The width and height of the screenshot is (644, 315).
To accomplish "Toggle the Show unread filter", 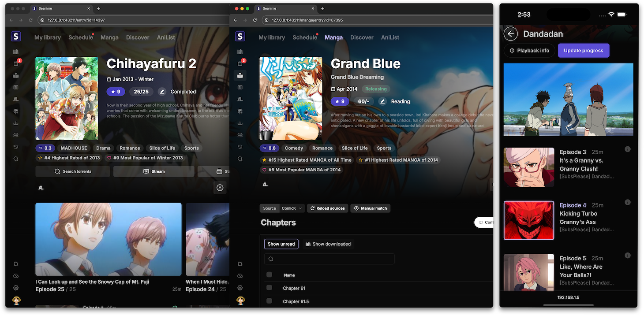I will [x=281, y=244].
